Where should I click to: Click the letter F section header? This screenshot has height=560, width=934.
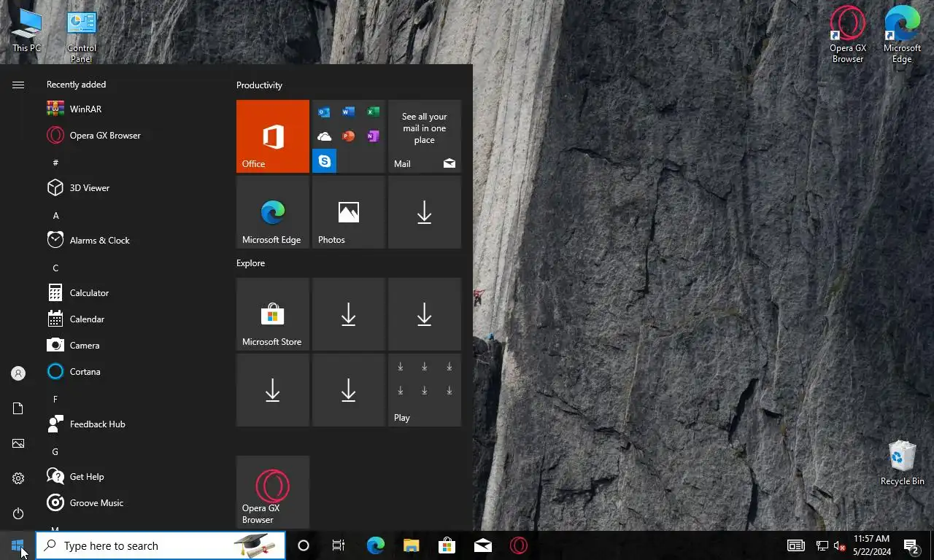(55, 400)
